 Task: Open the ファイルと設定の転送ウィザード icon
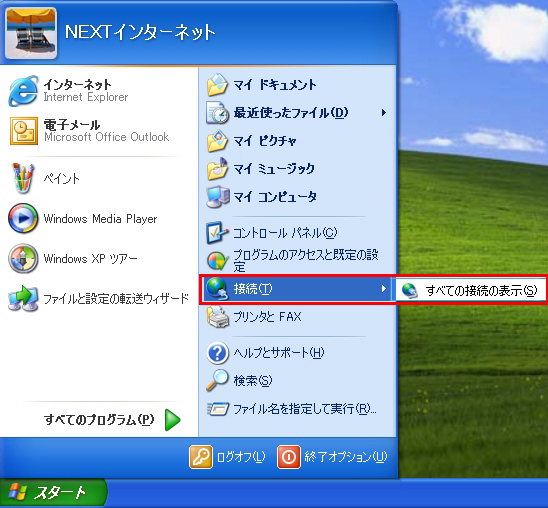[23, 298]
